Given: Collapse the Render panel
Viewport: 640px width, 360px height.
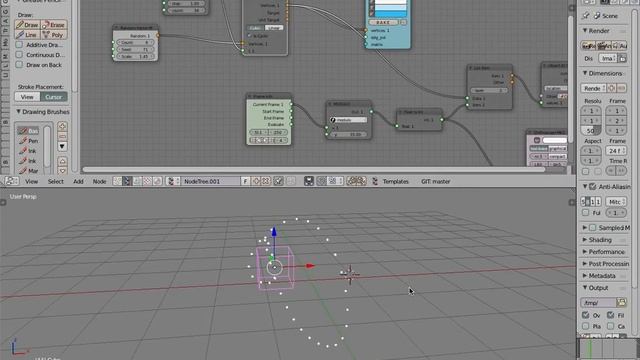Looking at the screenshot, I should click(x=585, y=31).
